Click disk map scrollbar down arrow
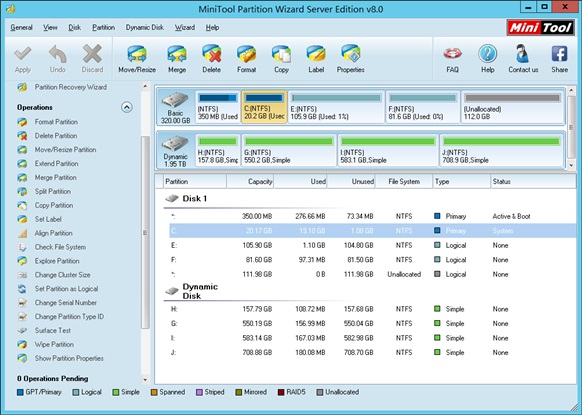 click(571, 166)
